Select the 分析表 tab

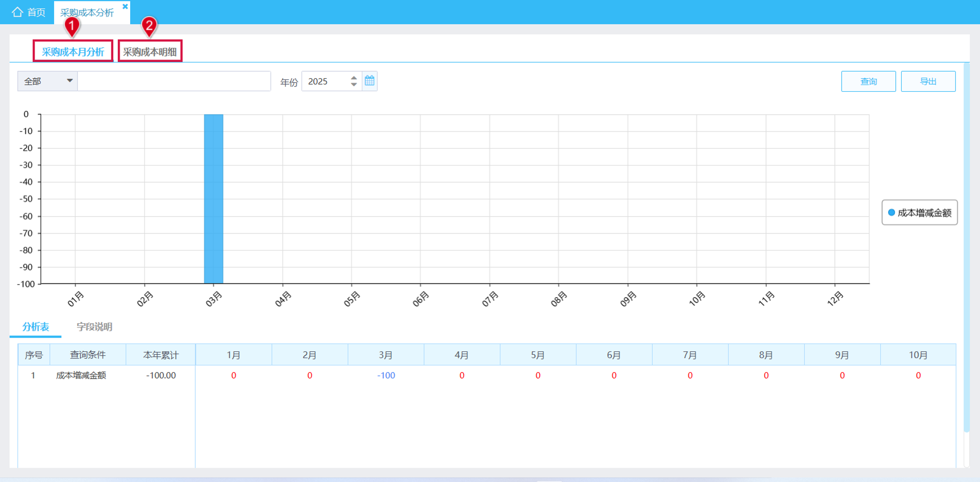(x=35, y=327)
